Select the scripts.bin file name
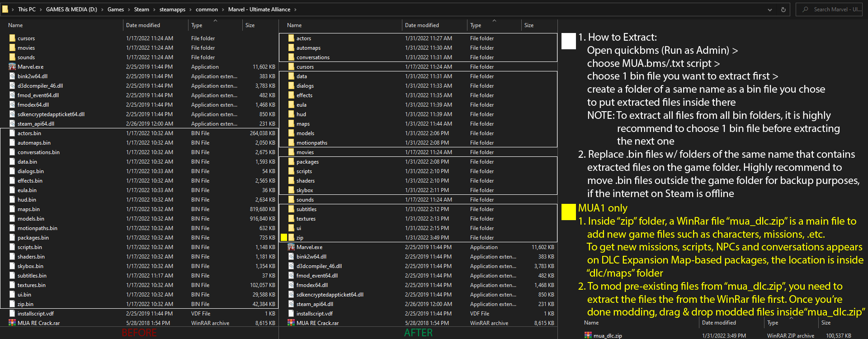Viewport: 868px width, 339px height. click(x=30, y=247)
